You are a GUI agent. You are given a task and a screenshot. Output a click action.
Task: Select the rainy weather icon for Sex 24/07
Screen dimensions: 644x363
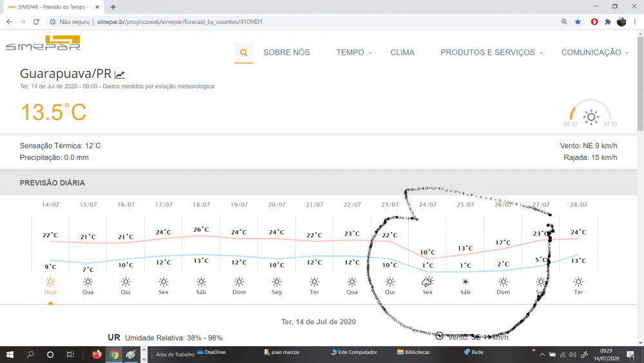pos(427,282)
